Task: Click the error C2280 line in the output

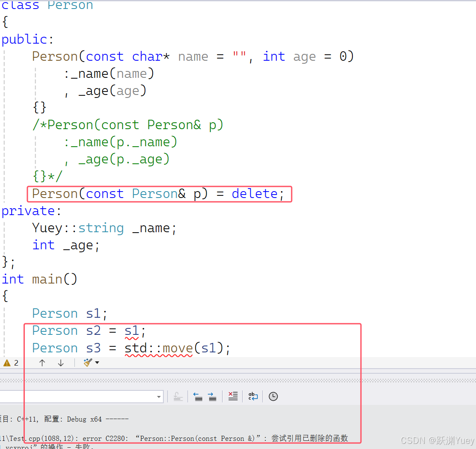Action: 174,438
